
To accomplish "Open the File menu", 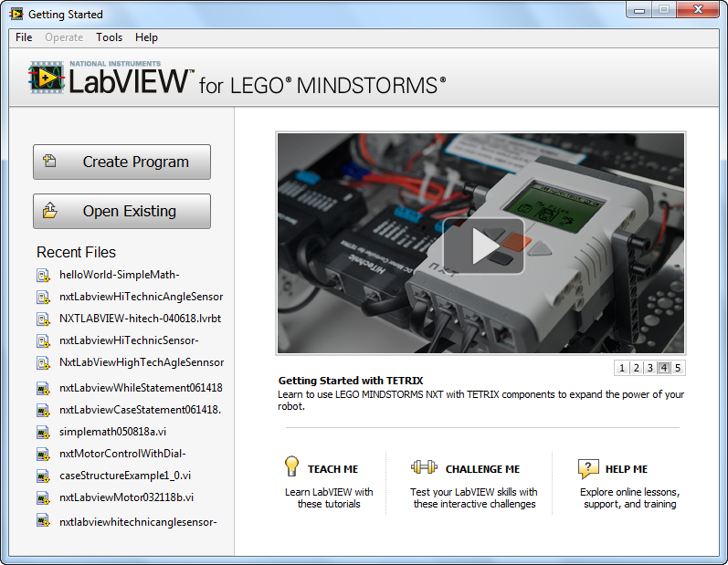I will pos(24,37).
